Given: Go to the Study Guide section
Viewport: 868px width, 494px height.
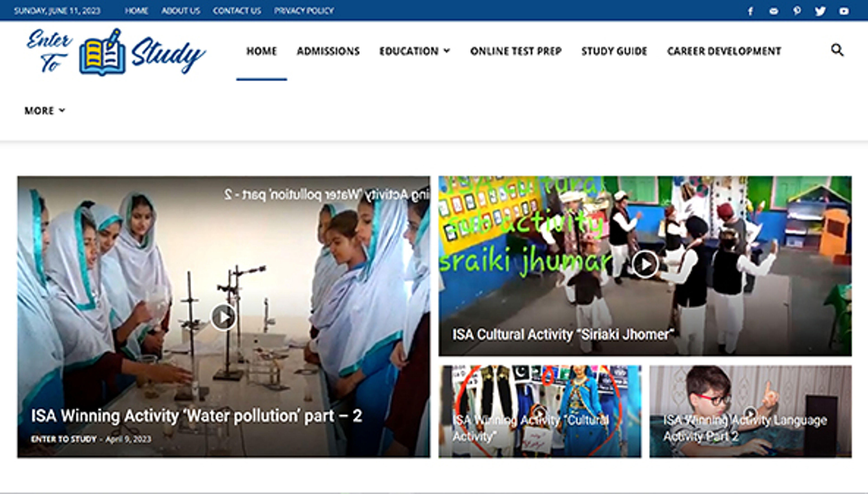Looking at the screenshot, I should [x=614, y=51].
